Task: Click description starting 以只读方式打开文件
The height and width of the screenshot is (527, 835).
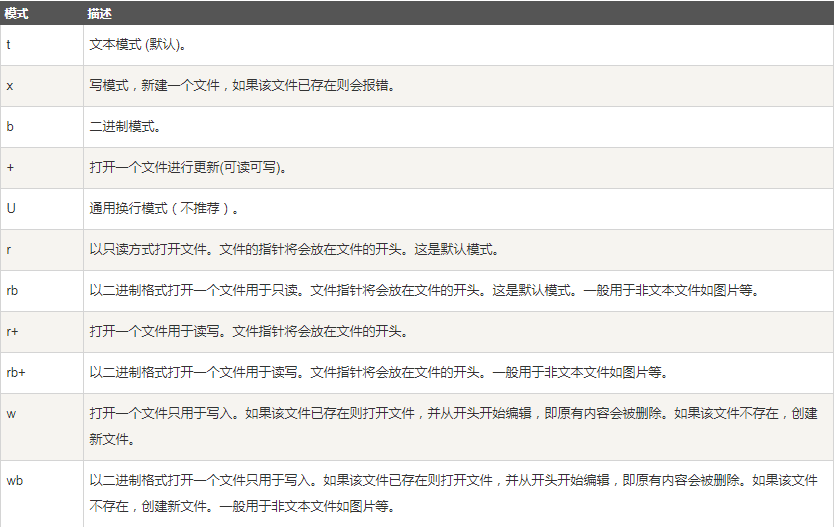Action: (x=294, y=250)
